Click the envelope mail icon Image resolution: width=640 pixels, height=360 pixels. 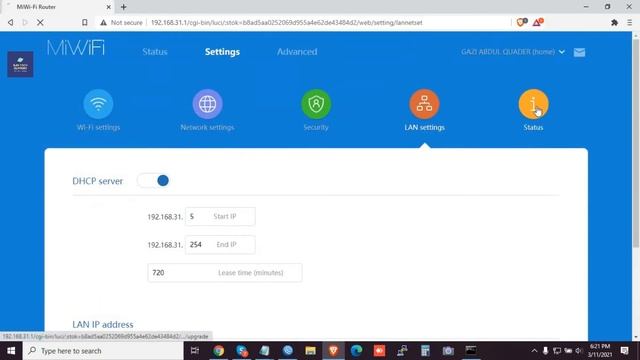[579, 52]
